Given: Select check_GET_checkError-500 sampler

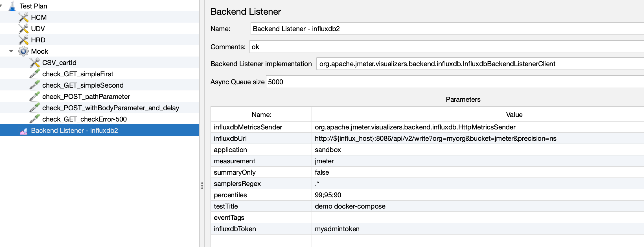Looking at the screenshot, I should pos(84,119).
